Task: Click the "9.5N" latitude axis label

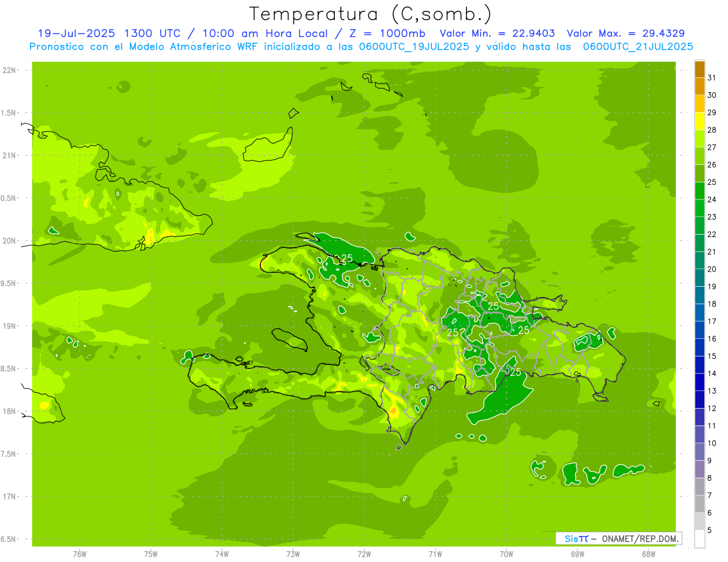Action: 8,284
